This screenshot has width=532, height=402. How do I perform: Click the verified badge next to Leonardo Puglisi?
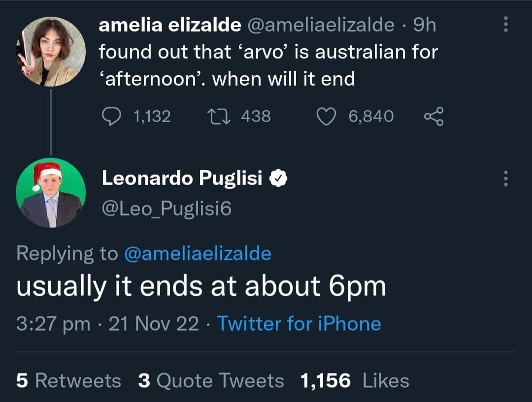(x=278, y=179)
